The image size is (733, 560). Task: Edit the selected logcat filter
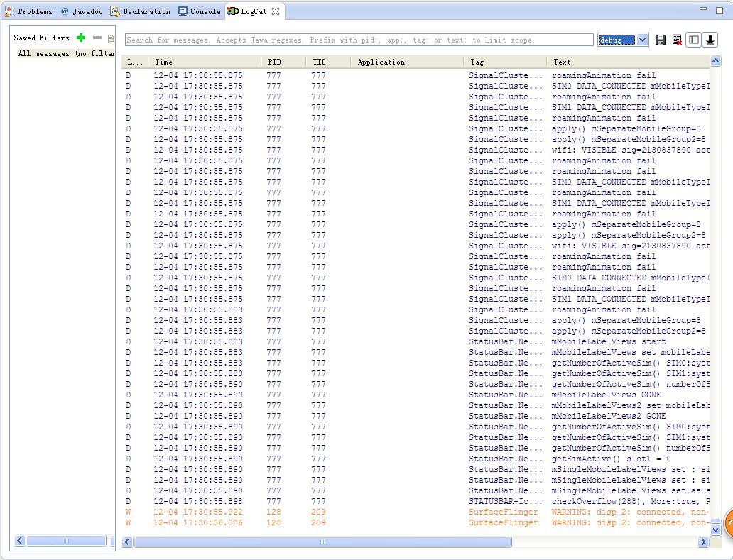pos(111,38)
